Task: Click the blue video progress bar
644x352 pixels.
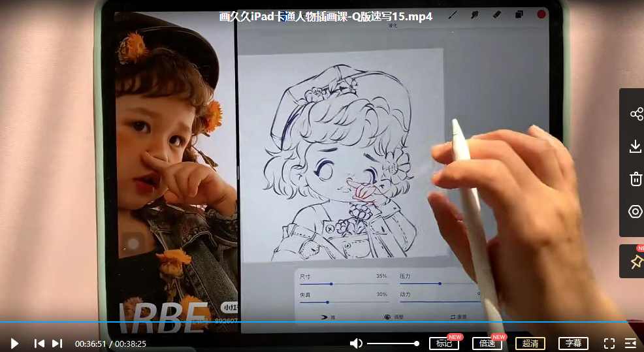Action: point(322,322)
